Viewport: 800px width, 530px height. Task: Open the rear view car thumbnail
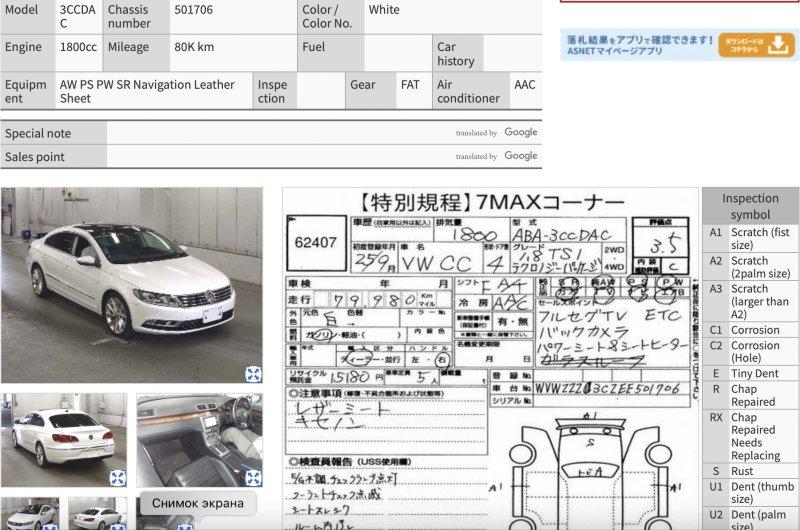[62, 438]
